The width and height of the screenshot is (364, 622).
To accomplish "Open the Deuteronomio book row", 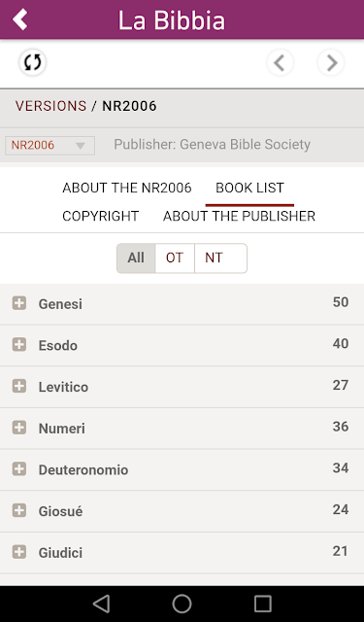I will tap(182, 469).
